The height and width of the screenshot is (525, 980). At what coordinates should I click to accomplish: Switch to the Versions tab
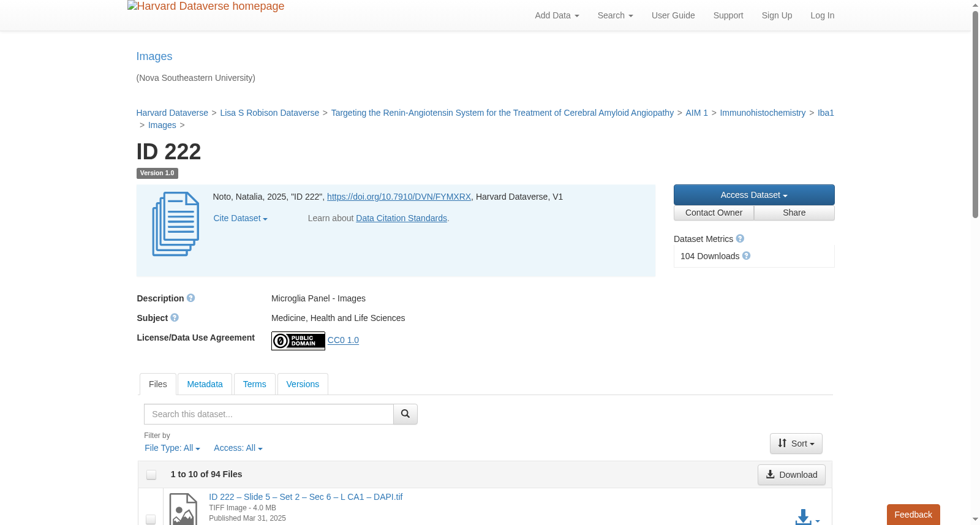click(303, 384)
